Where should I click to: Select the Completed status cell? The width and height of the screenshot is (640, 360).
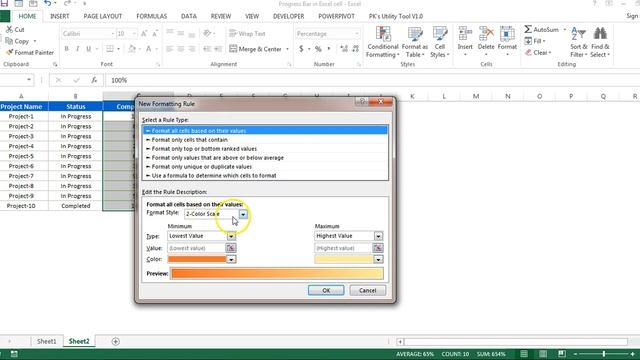[x=76, y=206]
